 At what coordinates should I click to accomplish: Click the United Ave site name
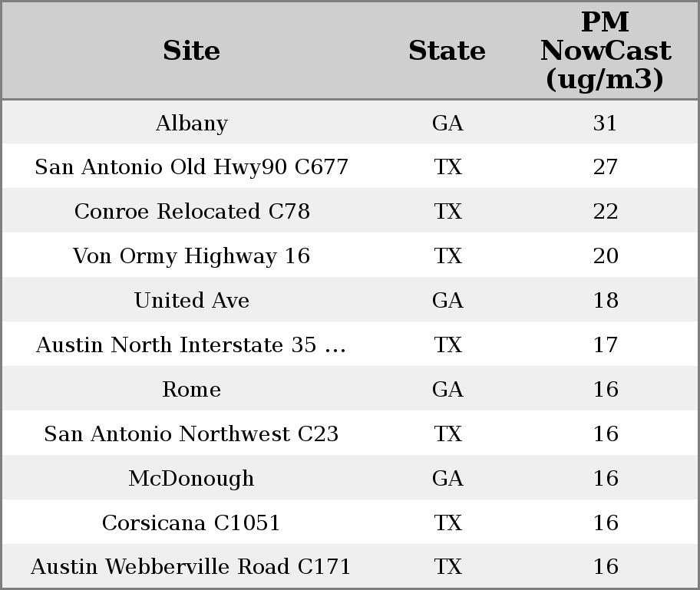pos(192,301)
